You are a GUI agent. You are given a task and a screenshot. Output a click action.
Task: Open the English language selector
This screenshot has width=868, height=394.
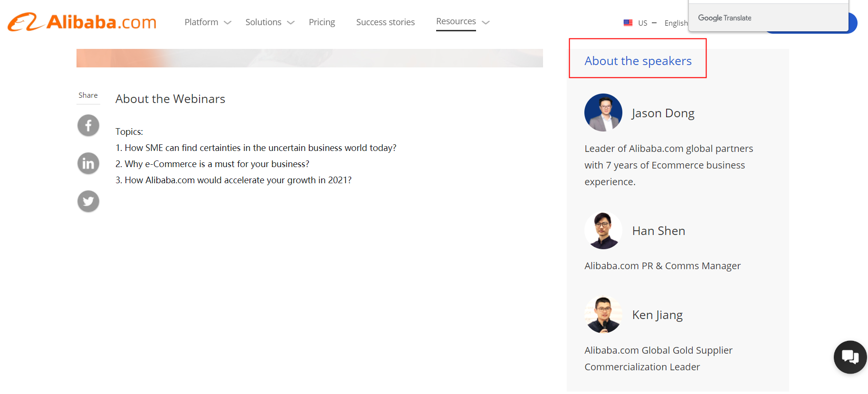pyautogui.click(x=676, y=23)
